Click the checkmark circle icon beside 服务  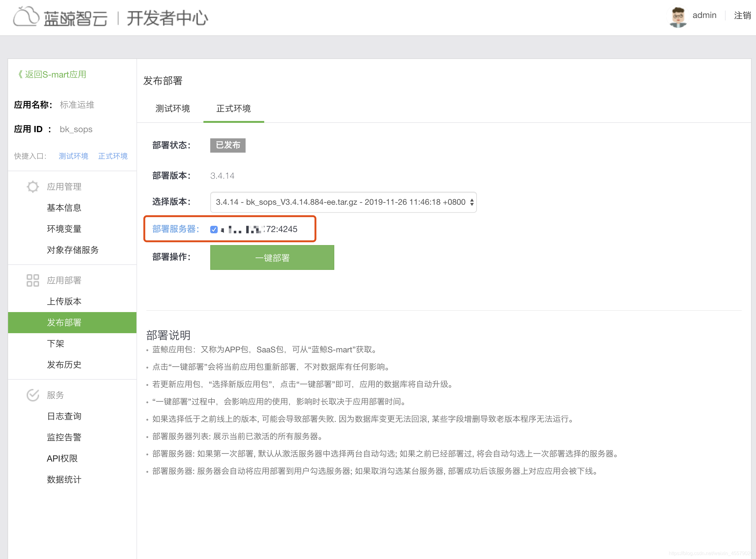(x=33, y=395)
